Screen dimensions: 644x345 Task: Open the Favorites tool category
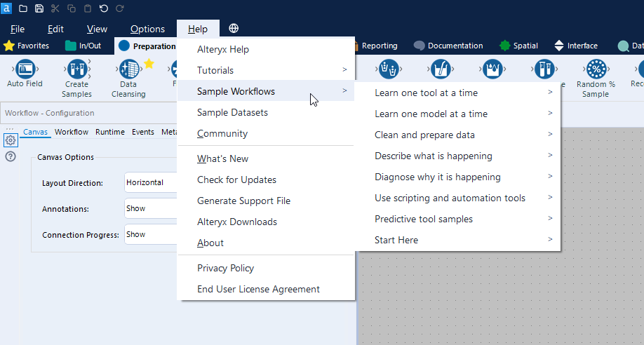pos(27,46)
